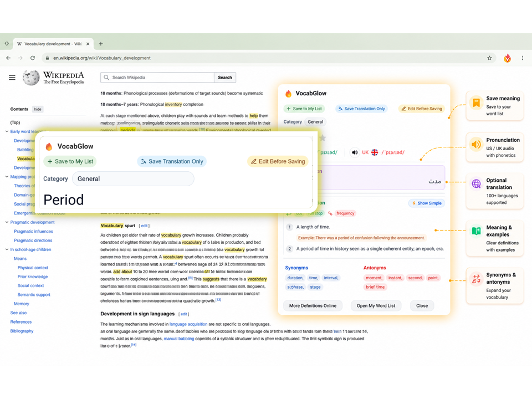Select the stage synonym chip
The width and height of the screenshot is (532, 399).
[x=315, y=287]
